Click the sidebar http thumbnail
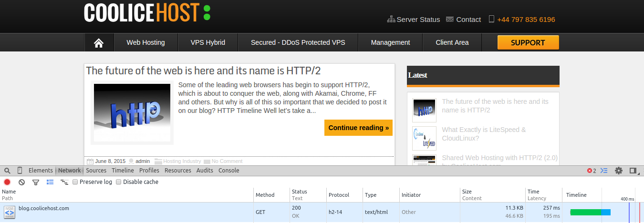The width and height of the screenshot is (644, 223). [x=424, y=111]
